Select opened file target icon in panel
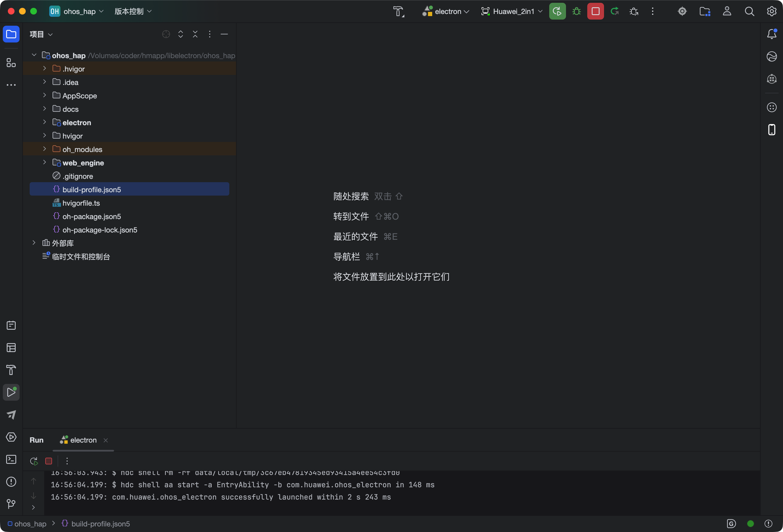The width and height of the screenshot is (783, 532). point(166,34)
